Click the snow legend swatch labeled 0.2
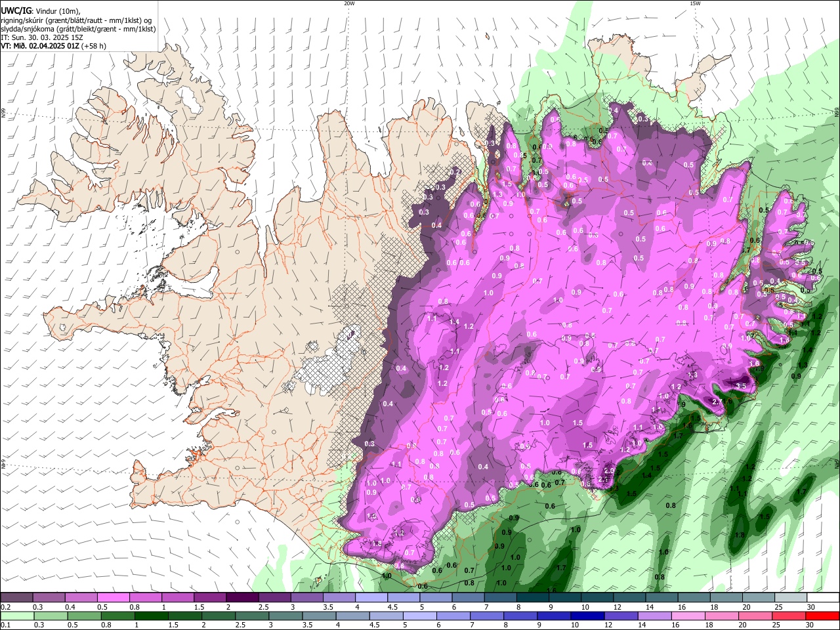The height and width of the screenshot is (630, 840). click(16, 598)
